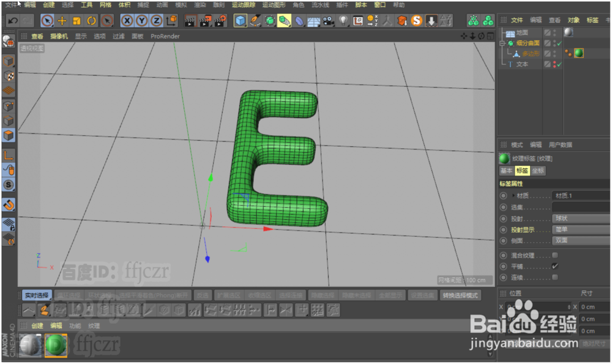The width and height of the screenshot is (612, 364).
Task: Click the 转换选择模式 button
Action: point(460,295)
